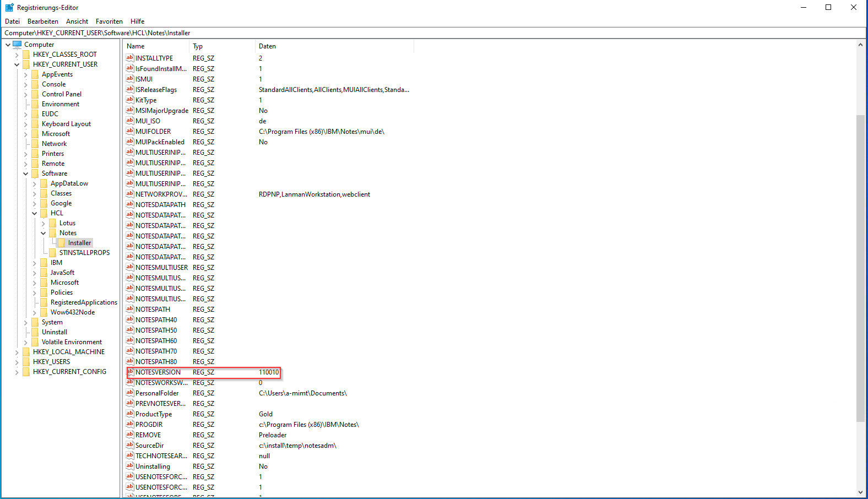Click the folder icon of the Installer key
Screen dimensions: 868x499
[x=62, y=243]
